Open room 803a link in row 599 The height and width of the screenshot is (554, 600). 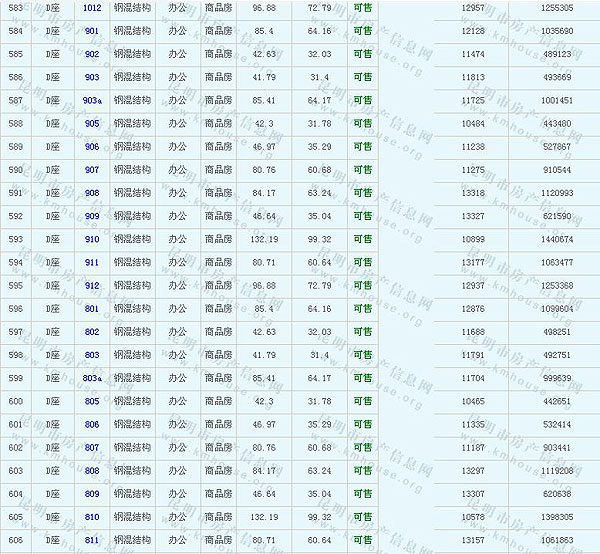click(x=92, y=378)
